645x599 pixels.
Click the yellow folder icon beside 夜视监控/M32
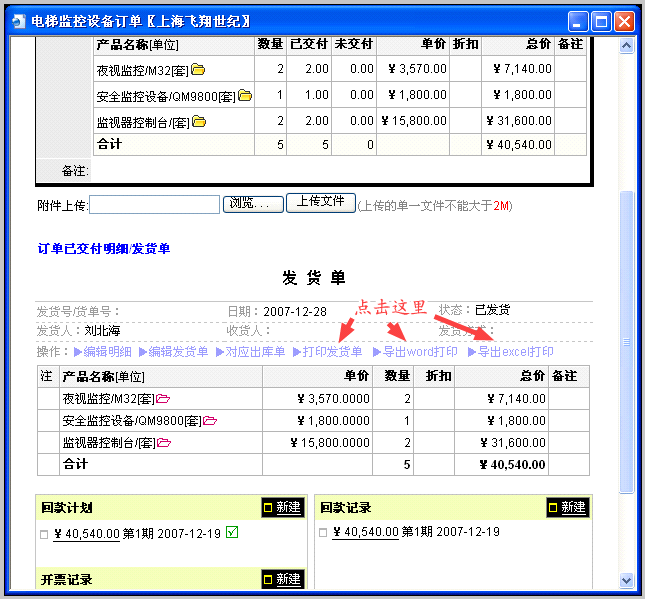(x=198, y=70)
